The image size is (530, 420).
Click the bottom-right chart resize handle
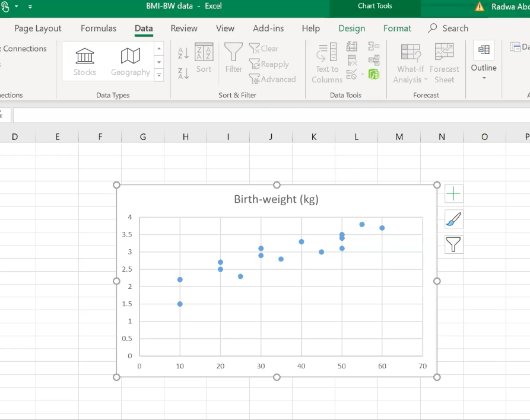pos(437,377)
